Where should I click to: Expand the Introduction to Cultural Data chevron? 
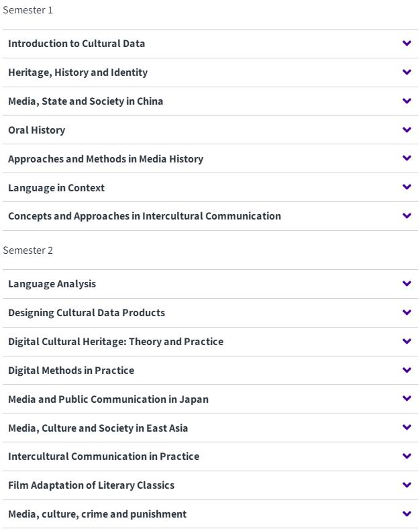pyautogui.click(x=407, y=44)
